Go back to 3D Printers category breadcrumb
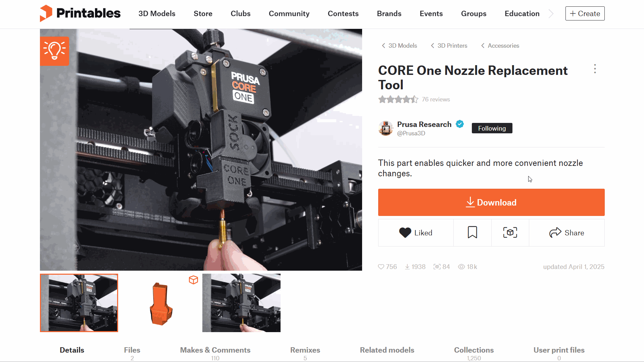The width and height of the screenshot is (644, 362). pyautogui.click(x=449, y=46)
